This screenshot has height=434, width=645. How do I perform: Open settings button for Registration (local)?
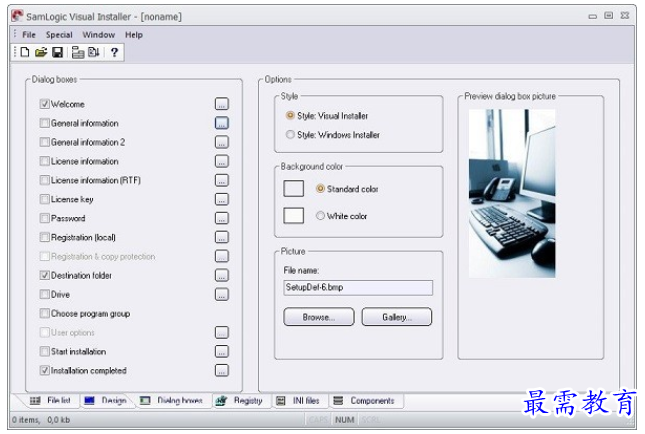222,237
